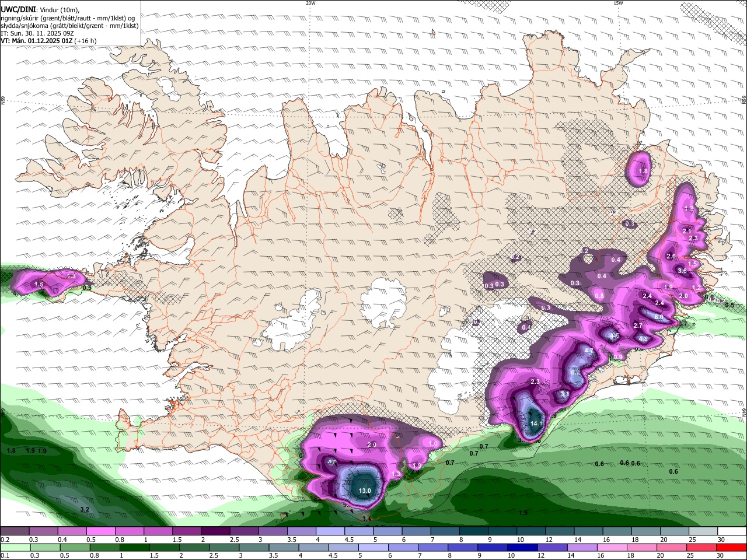Click the 14.1 precipitation maximum label
This screenshot has height=560, width=747.
coord(536,423)
